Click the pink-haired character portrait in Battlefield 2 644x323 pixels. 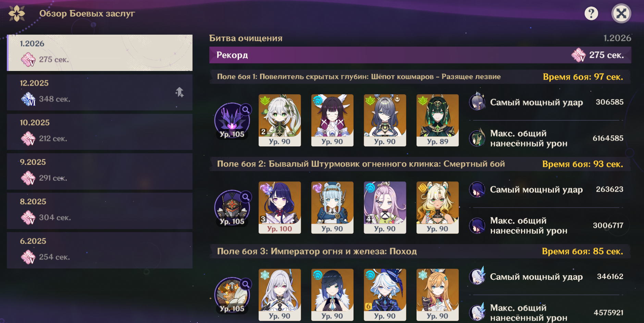[x=385, y=207]
